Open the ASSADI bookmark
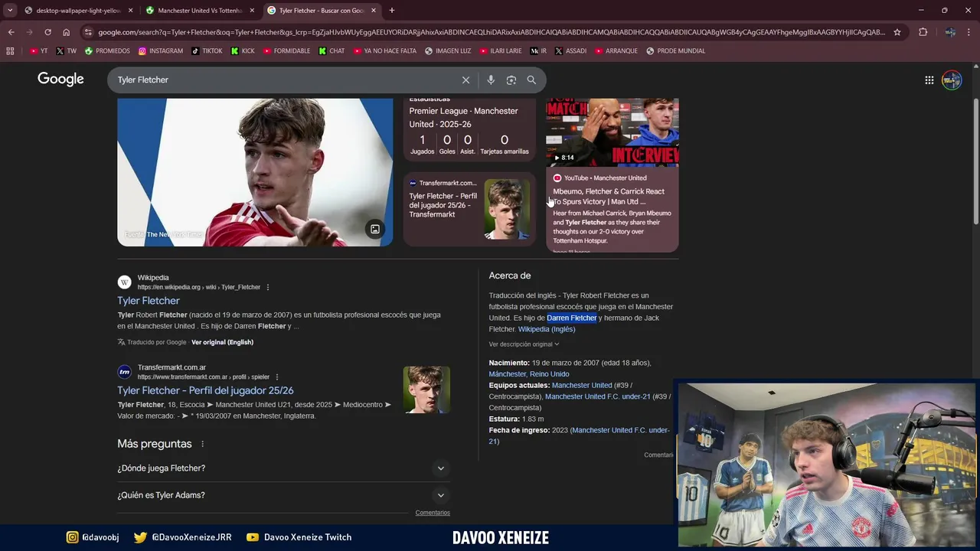 click(x=570, y=51)
